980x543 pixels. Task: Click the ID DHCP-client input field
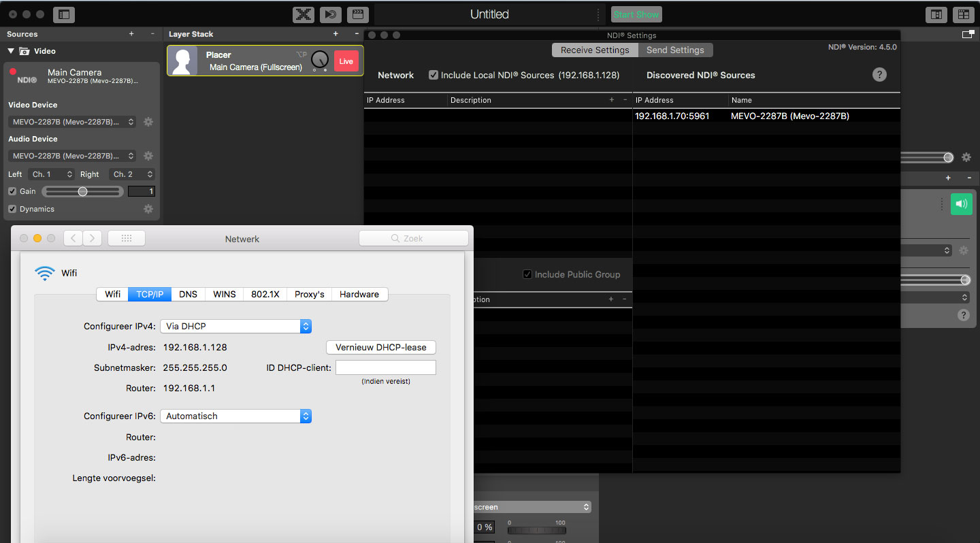pos(385,367)
